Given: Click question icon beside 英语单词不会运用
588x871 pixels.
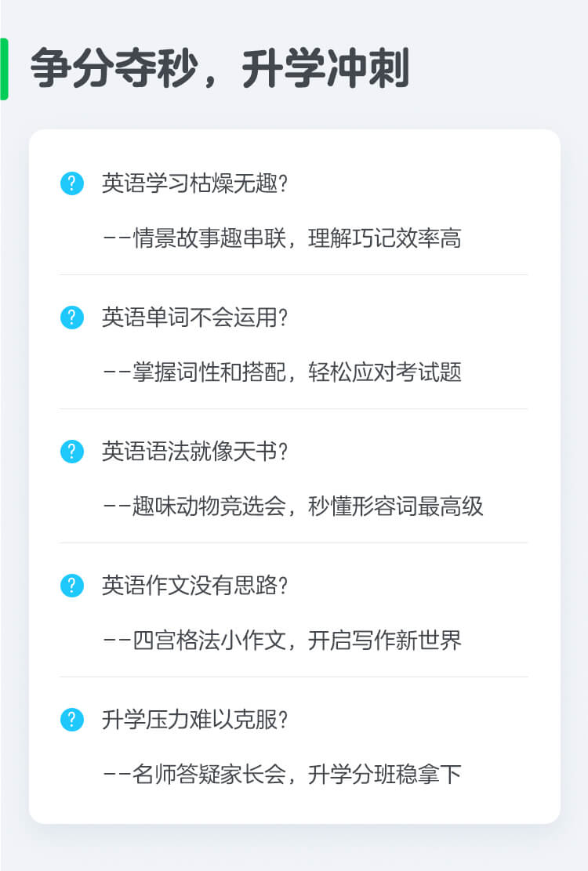Looking at the screenshot, I should click(71, 318).
